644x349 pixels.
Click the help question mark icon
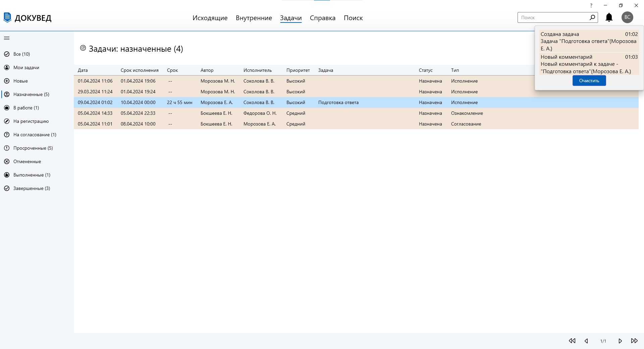coord(591,5)
